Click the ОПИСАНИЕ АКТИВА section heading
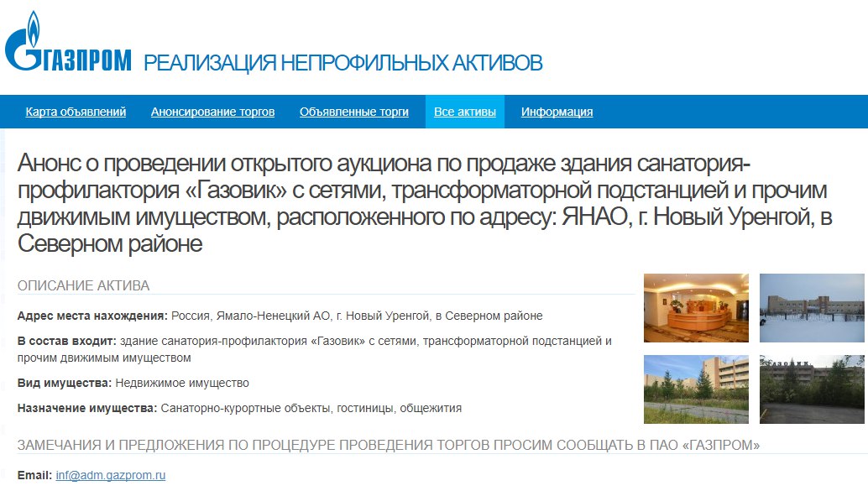This screenshot has height=491, width=868. click(x=84, y=285)
